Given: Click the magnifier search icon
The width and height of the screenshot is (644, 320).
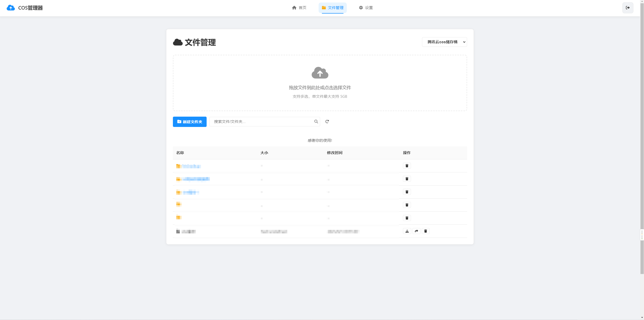Looking at the screenshot, I should click(x=316, y=122).
